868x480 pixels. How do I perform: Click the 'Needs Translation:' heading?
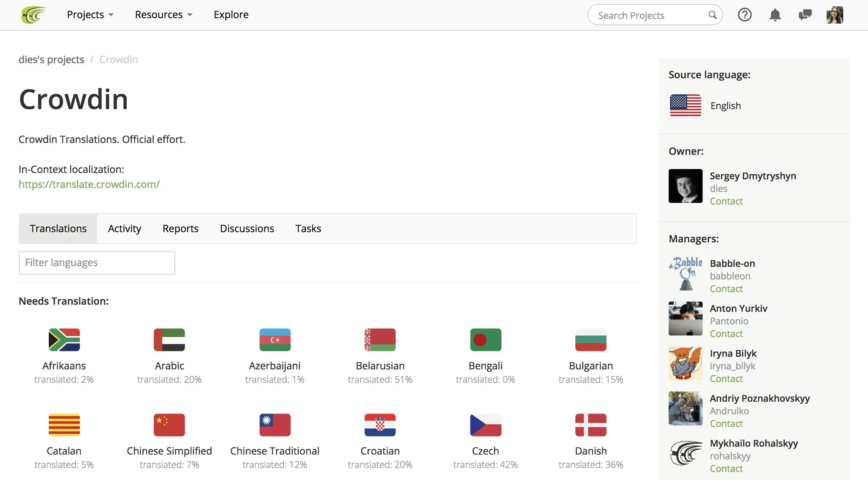pos(64,301)
